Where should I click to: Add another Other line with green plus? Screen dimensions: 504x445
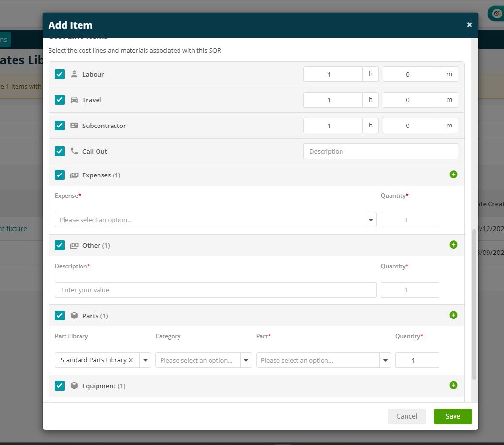pos(453,245)
